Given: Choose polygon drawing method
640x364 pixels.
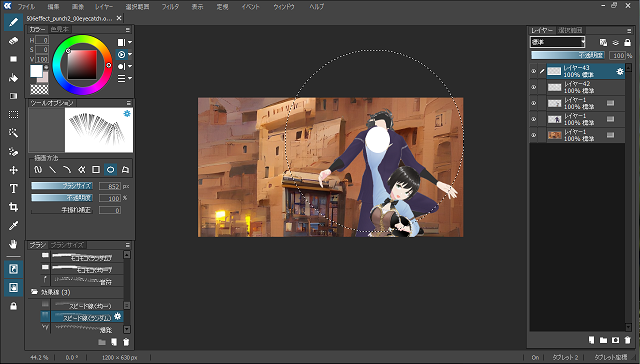Looking at the screenshot, I should [125, 169].
